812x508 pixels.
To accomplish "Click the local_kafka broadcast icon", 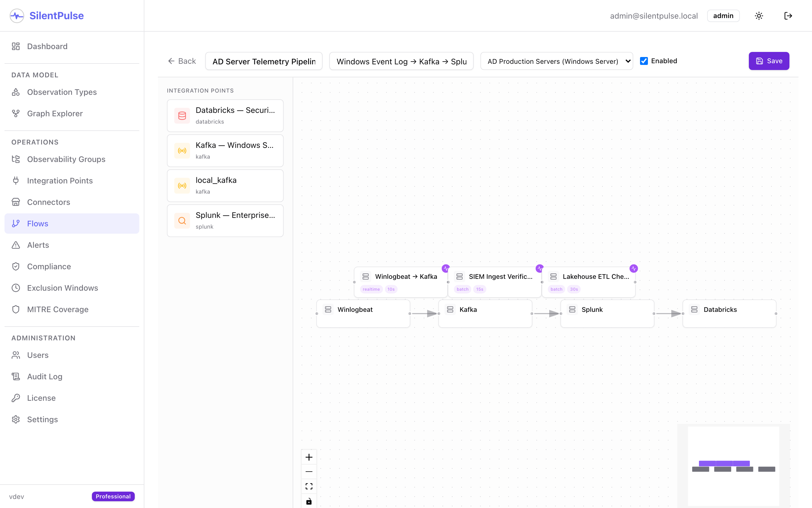I will 182,185.
